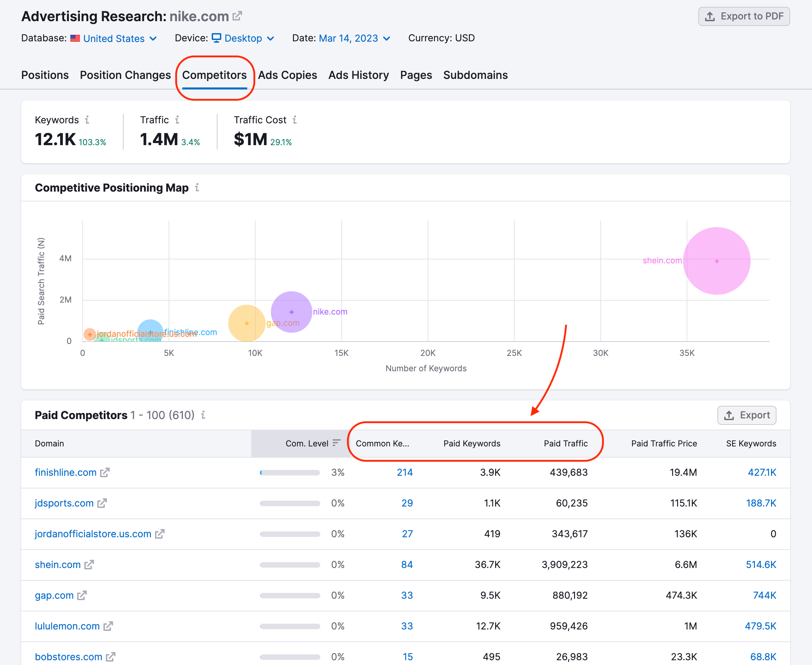Switch to the Positions tab

[x=44, y=75]
